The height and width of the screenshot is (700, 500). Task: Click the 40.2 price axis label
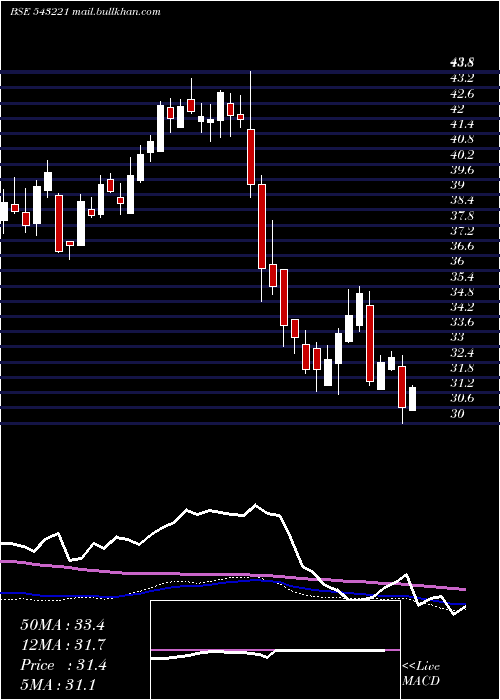click(x=462, y=154)
